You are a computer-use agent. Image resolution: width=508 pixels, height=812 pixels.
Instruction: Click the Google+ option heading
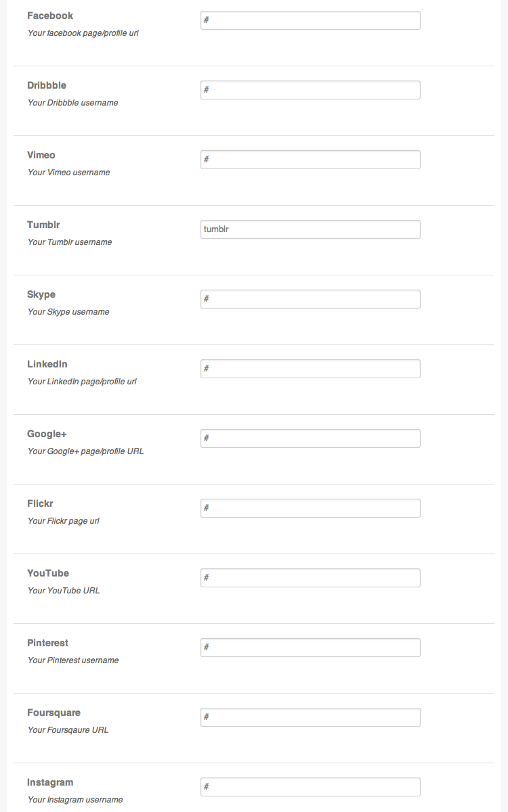point(47,434)
